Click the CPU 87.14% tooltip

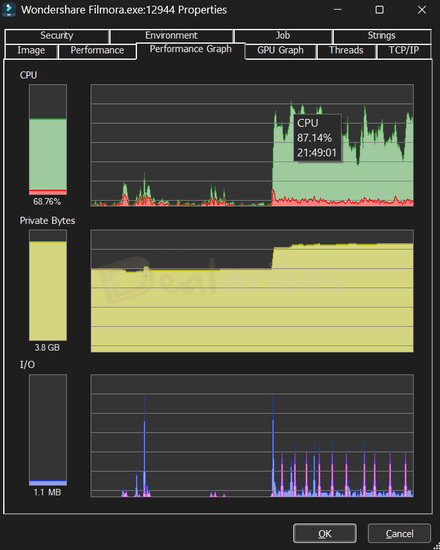coord(317,138)
